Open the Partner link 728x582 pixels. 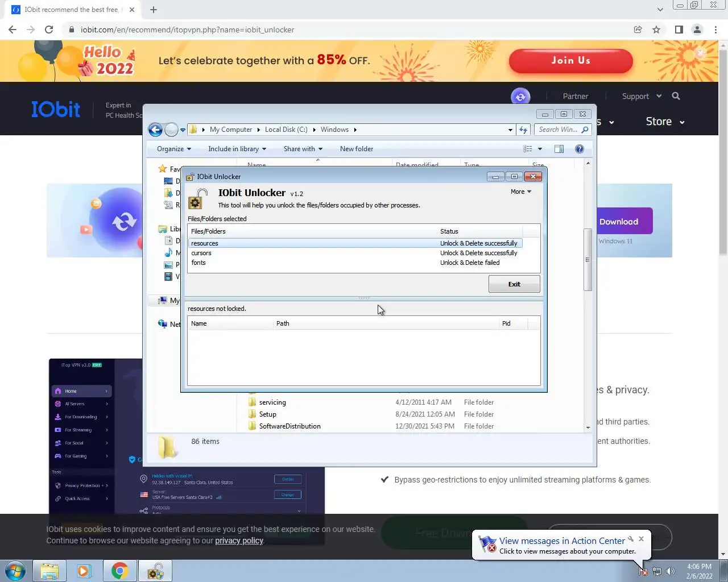576,96
